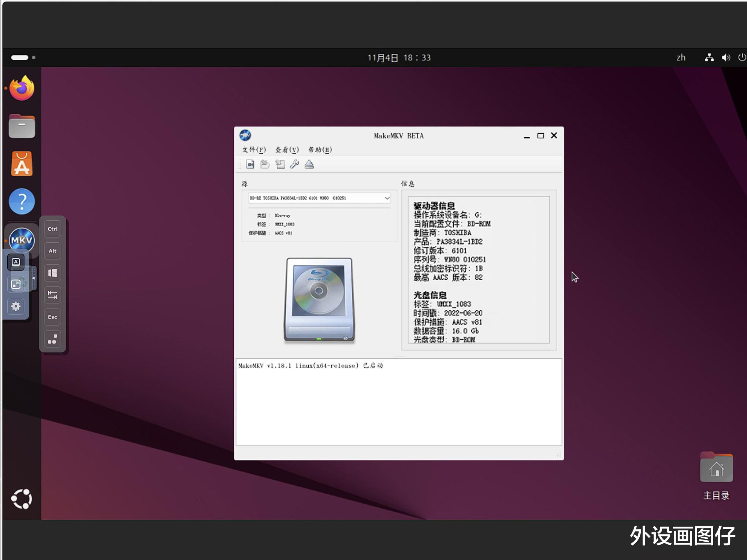Screen dimensions: 747x560
Task: Eject the disc using the eject icon
Action: (x=309, y=164)
